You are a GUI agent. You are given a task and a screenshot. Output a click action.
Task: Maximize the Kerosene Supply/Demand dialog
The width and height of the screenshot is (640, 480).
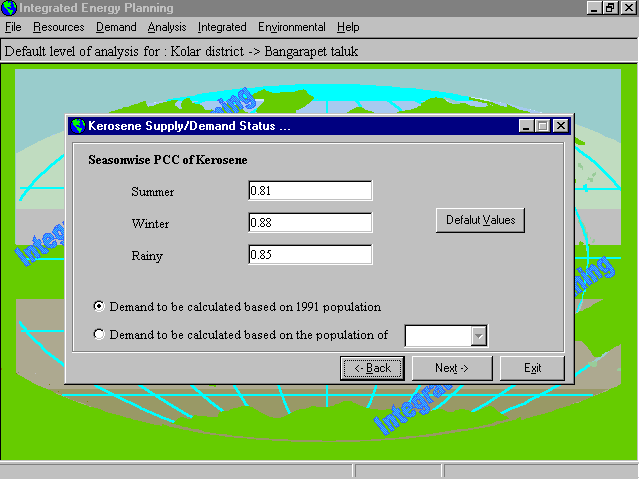(x=543, y=127)
